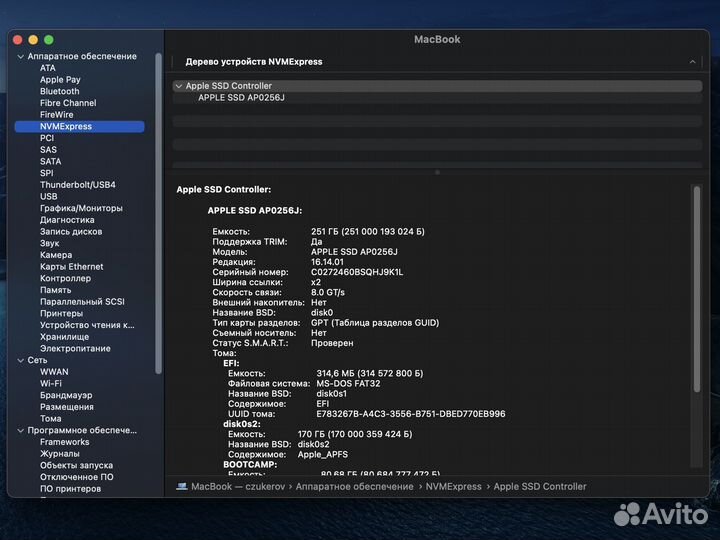Collapse the Apple SSD Controller tree row
This screenshot has width=720, height=540.
(179, 86)
